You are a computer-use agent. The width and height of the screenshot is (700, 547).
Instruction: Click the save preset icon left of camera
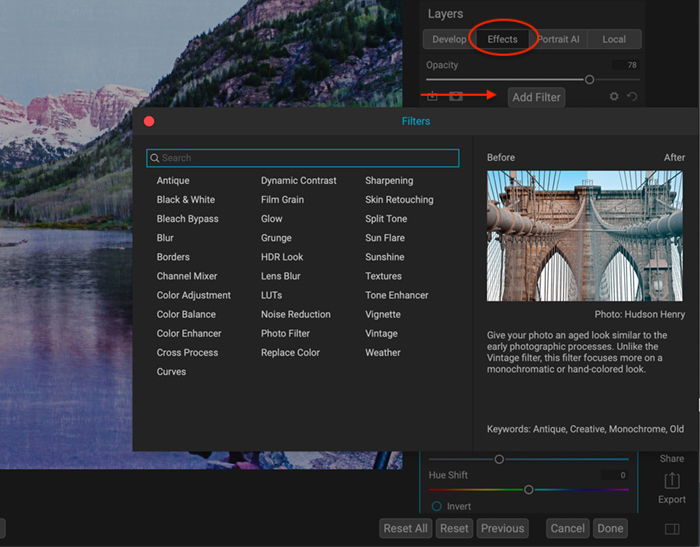(433, 97)
